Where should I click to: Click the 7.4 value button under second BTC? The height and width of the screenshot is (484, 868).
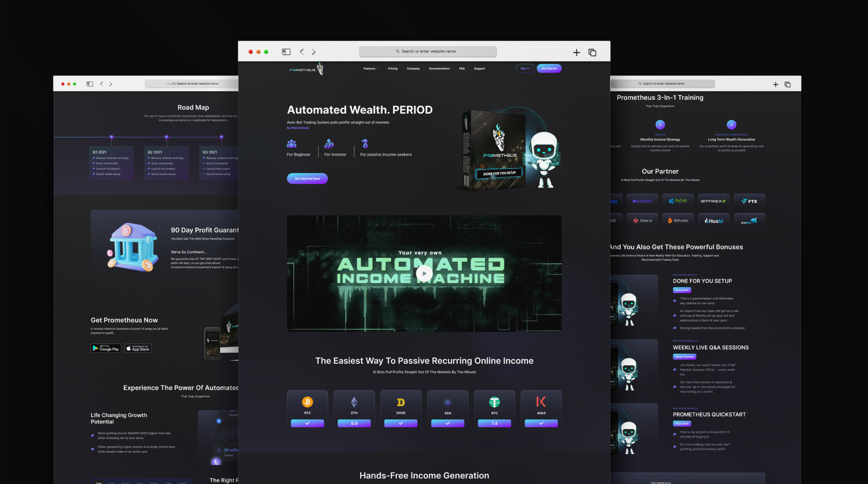(x=495, y=423)
